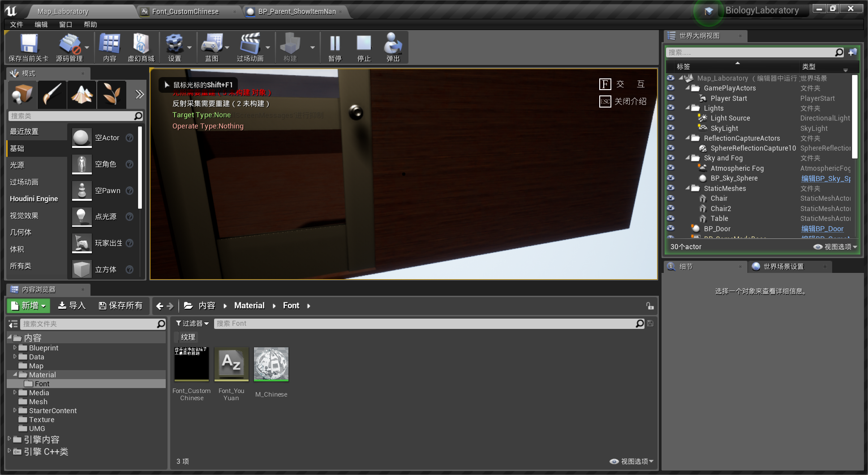Select the Font_YouYuan asset thumbnail

click(231, 363)
